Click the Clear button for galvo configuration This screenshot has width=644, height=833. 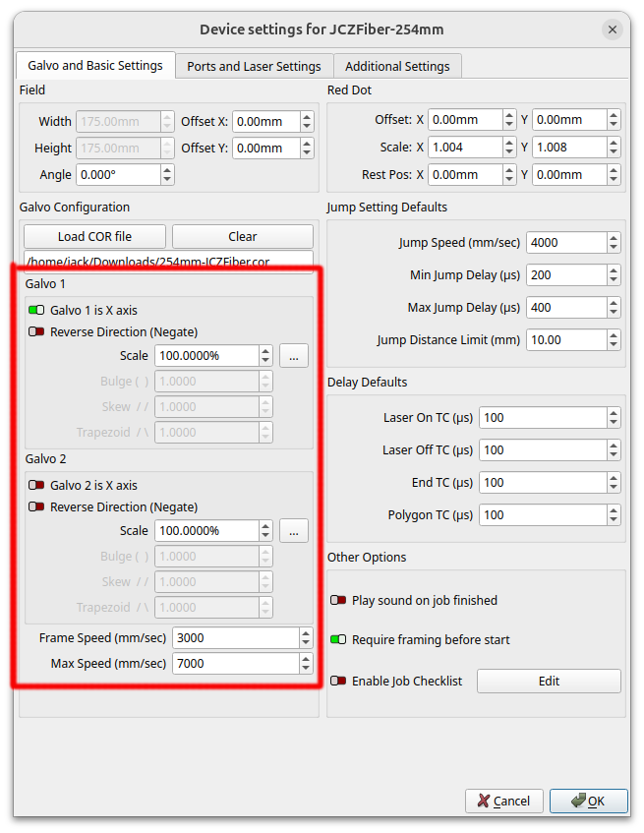[242, 237]
